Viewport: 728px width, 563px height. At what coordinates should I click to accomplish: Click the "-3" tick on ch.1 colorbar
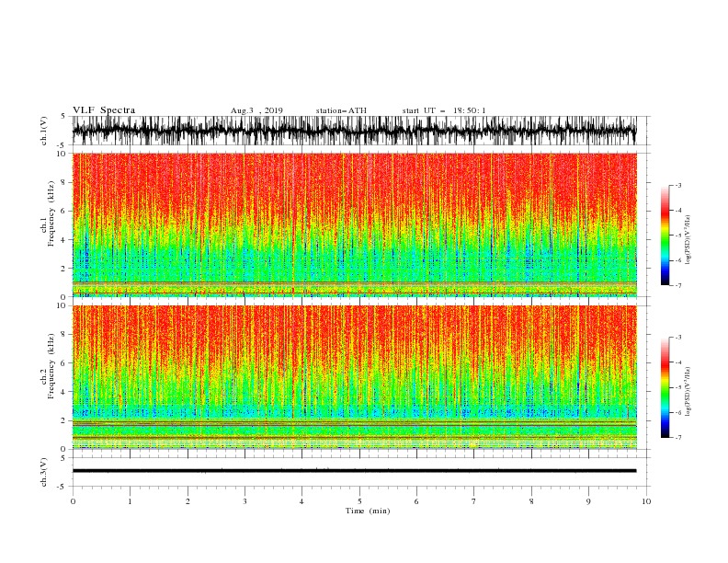tap(677, 185)
